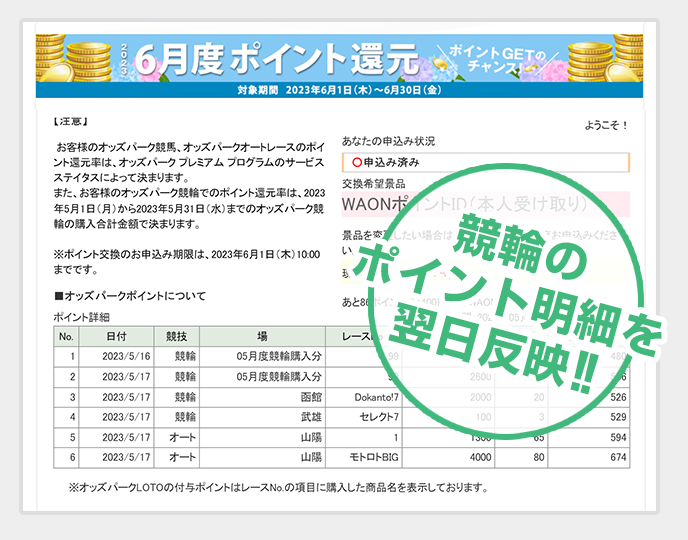
Task: Click the WAONポイントID 交換希望景品 field
Action: [x=486, y=204]
